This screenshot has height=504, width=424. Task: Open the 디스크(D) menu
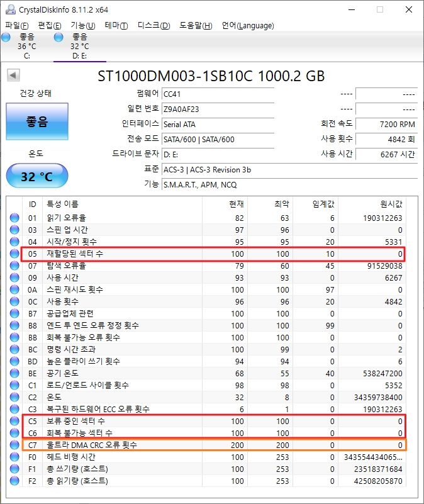point(153,25)
